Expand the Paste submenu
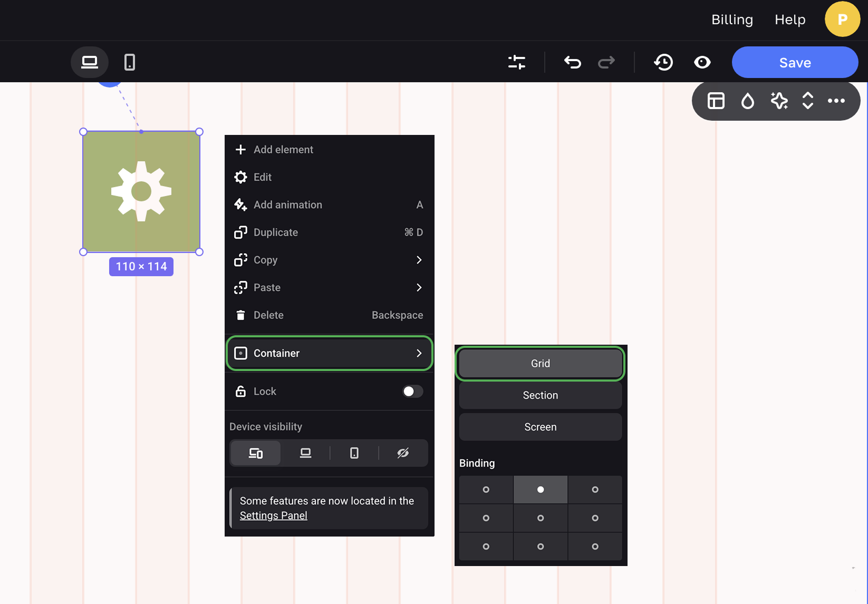Image resolution: width=868 pixels, height=604 pixels. [x=419, y=287]
